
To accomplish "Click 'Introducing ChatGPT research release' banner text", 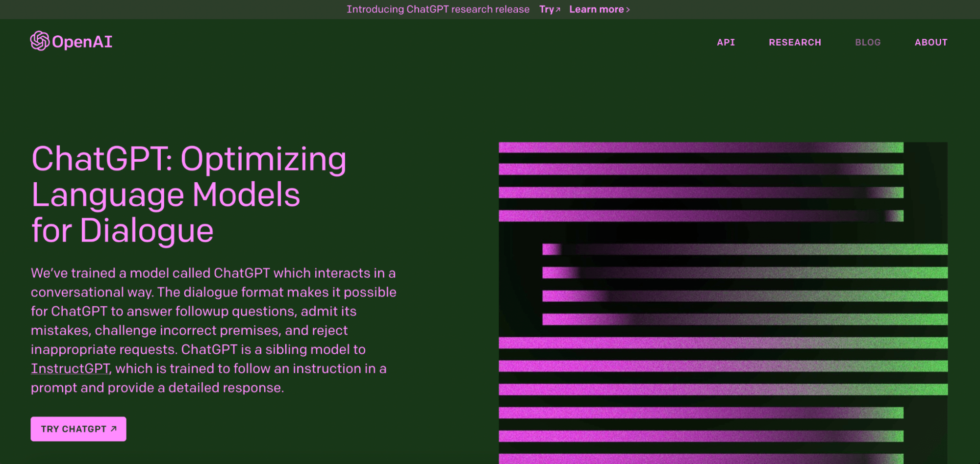I will (x=438, y=9).
